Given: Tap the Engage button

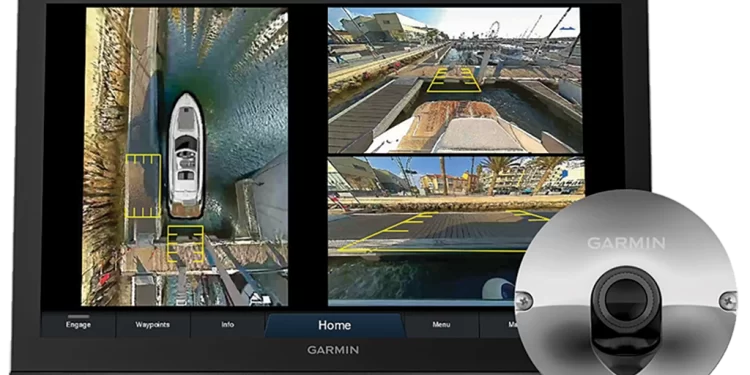Looking at the screenshot, I should tap(78, 325).
